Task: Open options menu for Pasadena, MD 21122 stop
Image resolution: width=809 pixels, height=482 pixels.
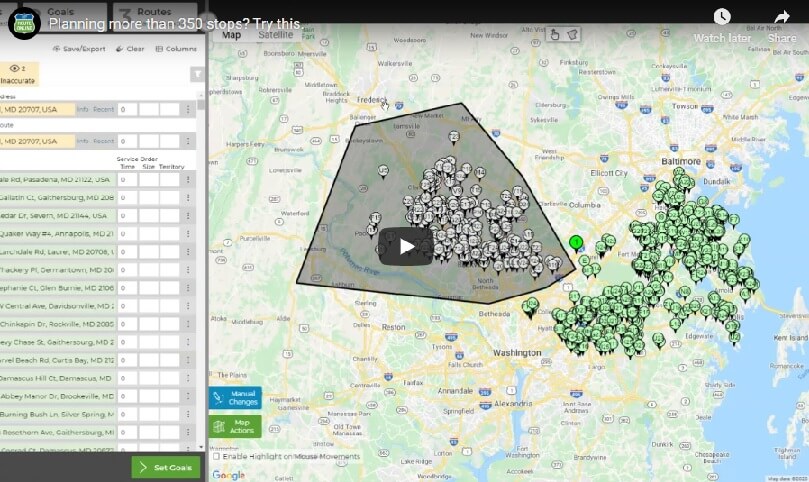Action: pyautogui.click(x=188, y=180)
